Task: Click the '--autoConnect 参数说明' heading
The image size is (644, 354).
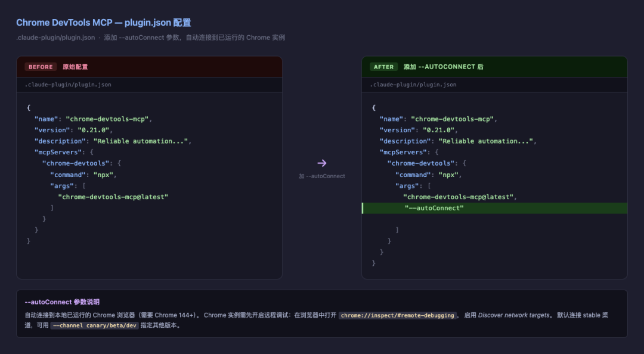Action: coord(62,302)
